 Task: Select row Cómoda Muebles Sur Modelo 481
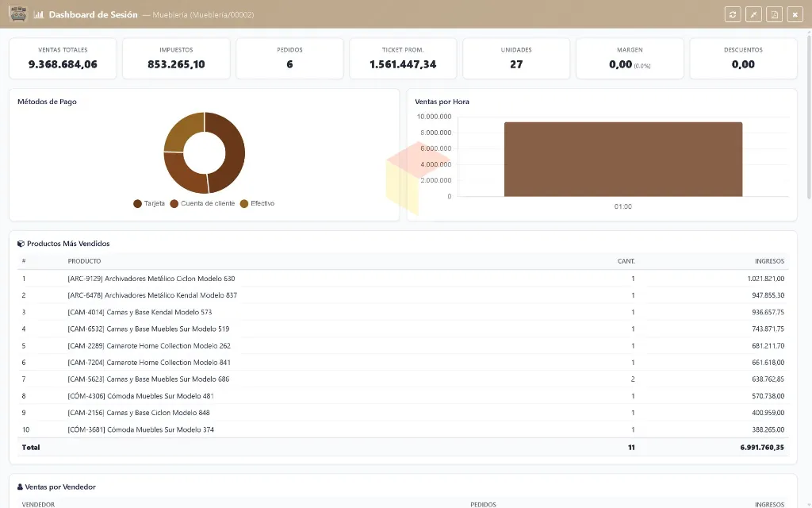pos(403,396)
